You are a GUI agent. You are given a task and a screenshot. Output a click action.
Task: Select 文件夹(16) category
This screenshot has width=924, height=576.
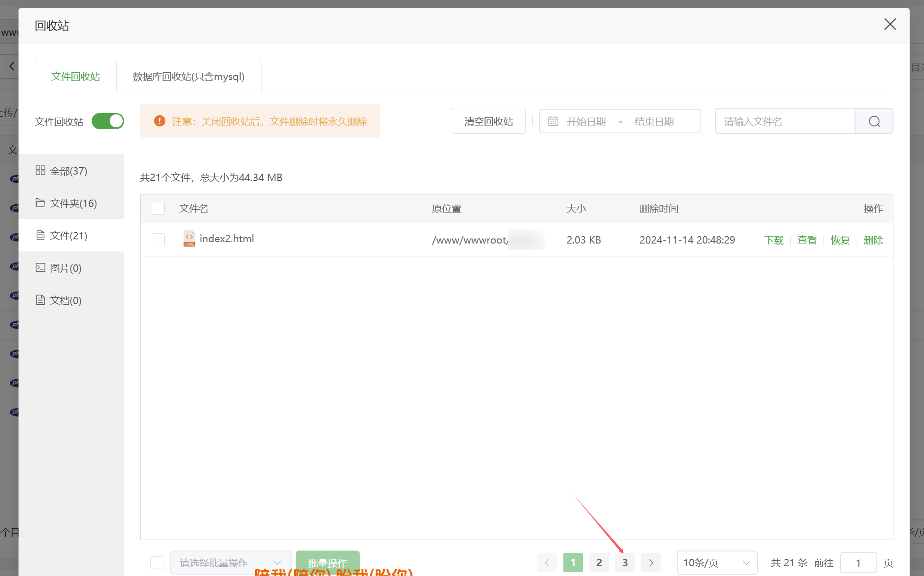click(x=71, y=203)
